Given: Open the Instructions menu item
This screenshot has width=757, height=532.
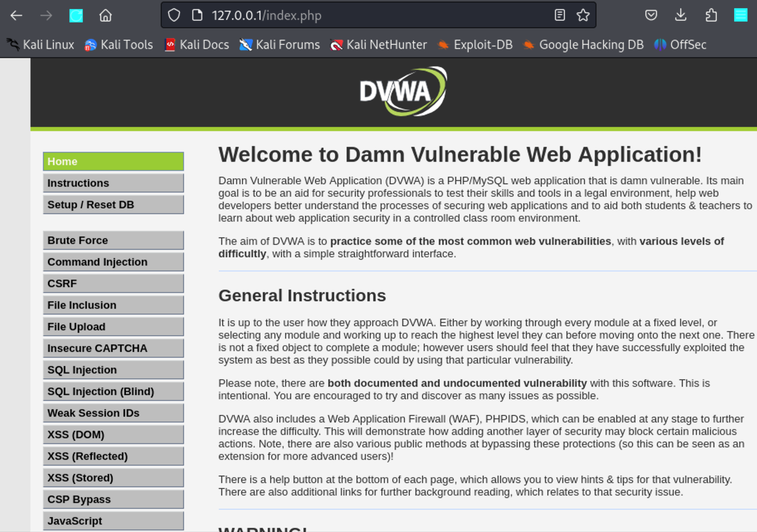Looking at the screenshot, I should point(113,183).
